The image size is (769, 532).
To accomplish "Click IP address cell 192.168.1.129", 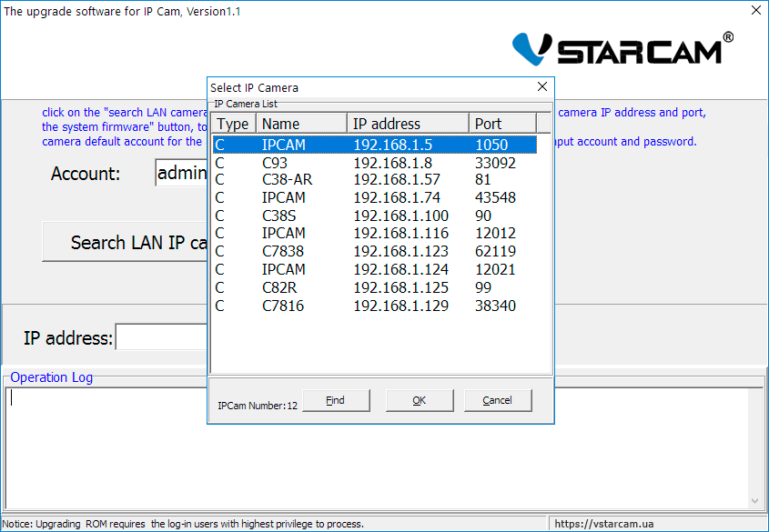I will pyautogui.click(x=400, y=306).
